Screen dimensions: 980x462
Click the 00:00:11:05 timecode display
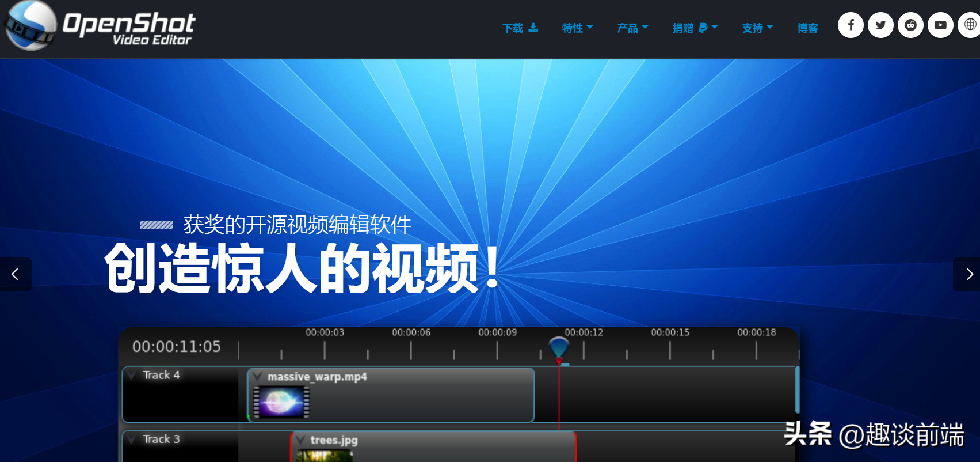(x=177, y=346)
